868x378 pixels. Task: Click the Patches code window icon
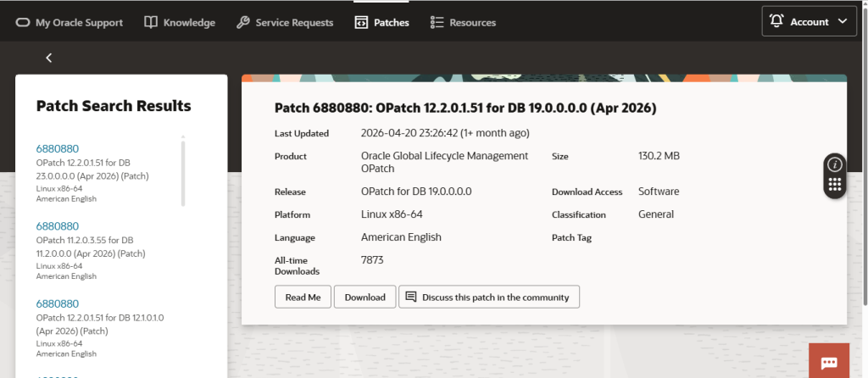tap(361, 22)
